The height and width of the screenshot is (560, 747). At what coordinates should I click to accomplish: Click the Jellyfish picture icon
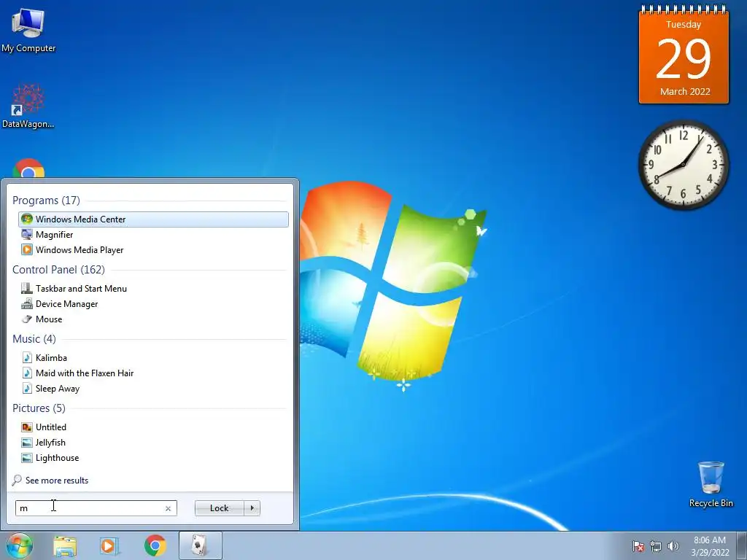point(27,443)
